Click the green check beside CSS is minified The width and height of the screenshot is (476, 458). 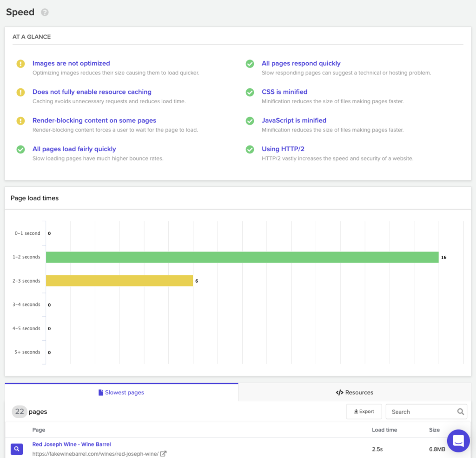[250, 93]
